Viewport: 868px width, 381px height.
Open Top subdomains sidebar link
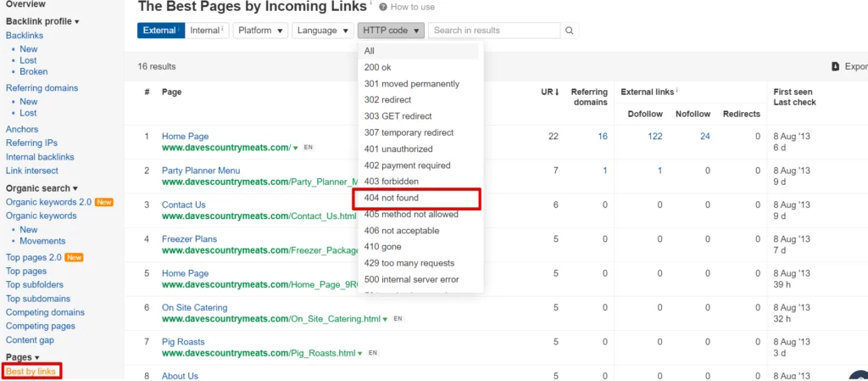click(x=38, y=299)
